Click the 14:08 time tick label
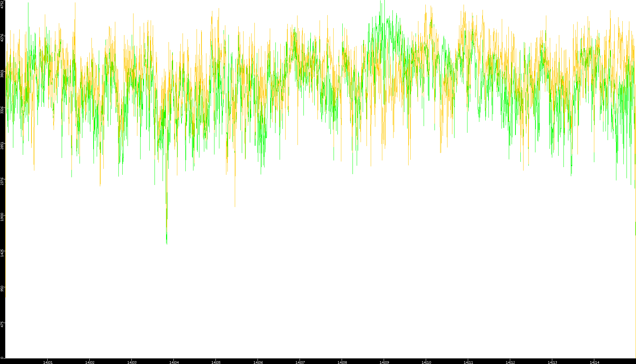This screenshot has width=636, height=364. coord(342,362)
